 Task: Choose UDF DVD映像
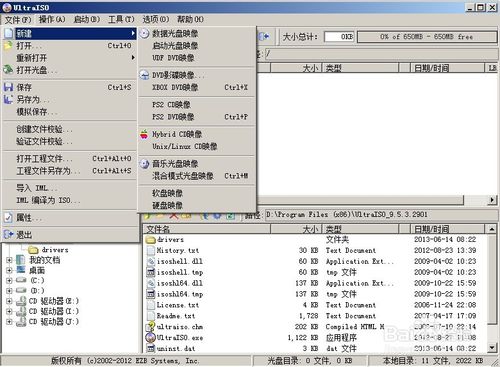[197, 58]
